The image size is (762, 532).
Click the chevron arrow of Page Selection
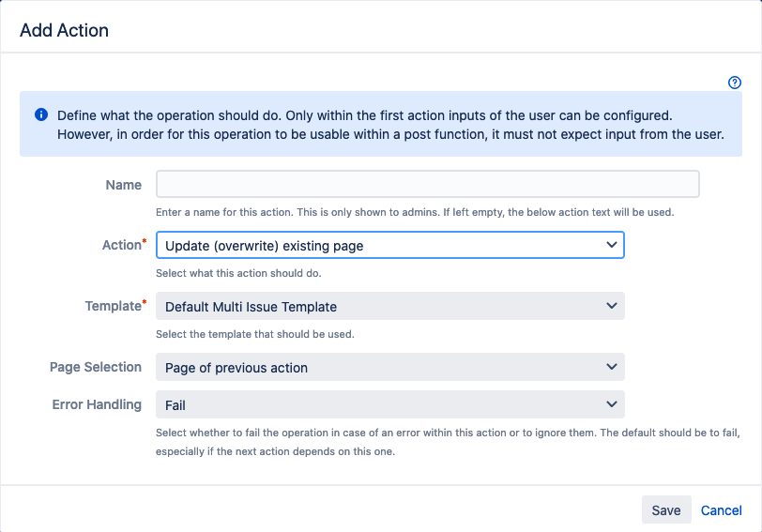tap(612, 367)
